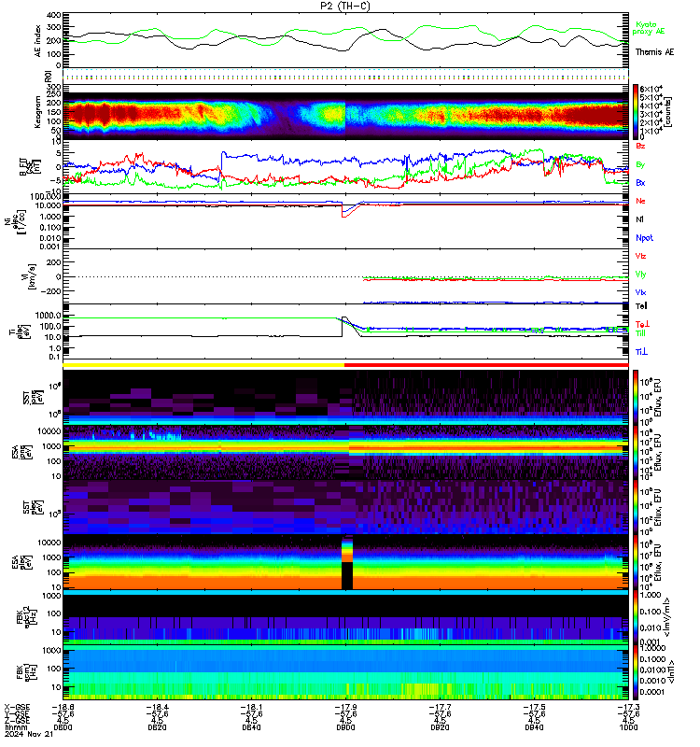Image resolution: width=700 pixels, height=747 pixels.
Task: Click the "0840" time tick label
Action: click(251, 727)
